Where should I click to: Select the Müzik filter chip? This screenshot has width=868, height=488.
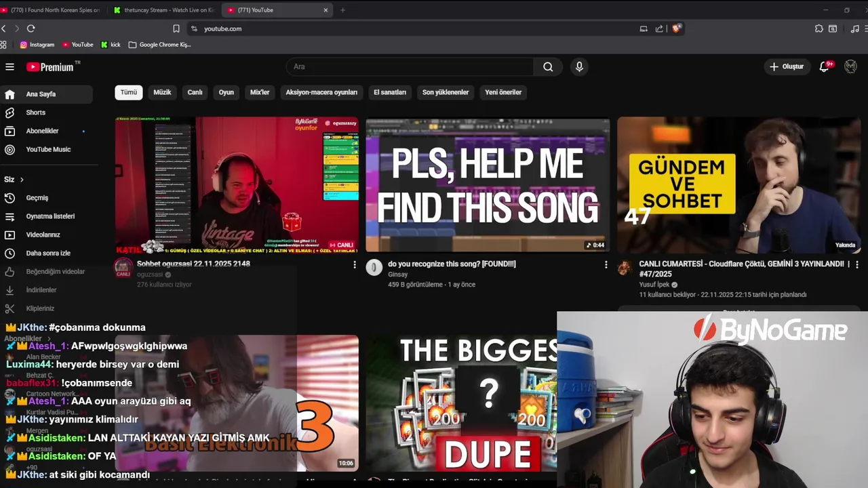click(162, 92)
